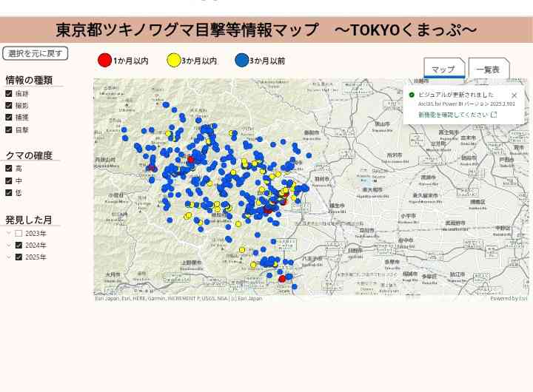The width and height of the screenshot is (533, 392).
Task: Click the 小平市 map label
Action: (408, 216)
